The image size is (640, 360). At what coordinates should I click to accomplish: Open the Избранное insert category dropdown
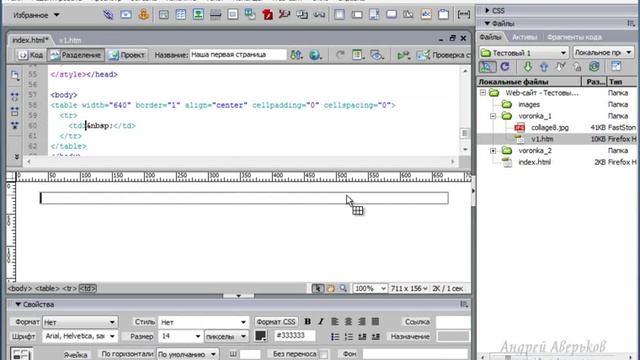(x=36, y=15)
